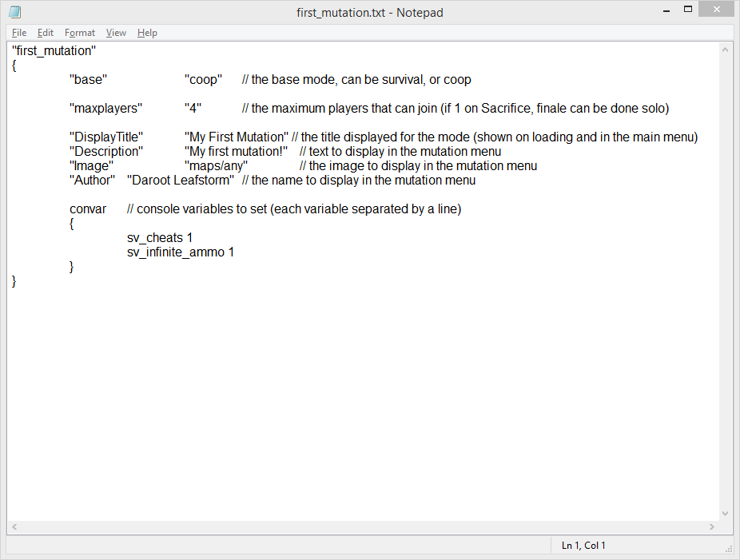Open the File menu
This screenshot has height=560, width=740.
[19, 33]
